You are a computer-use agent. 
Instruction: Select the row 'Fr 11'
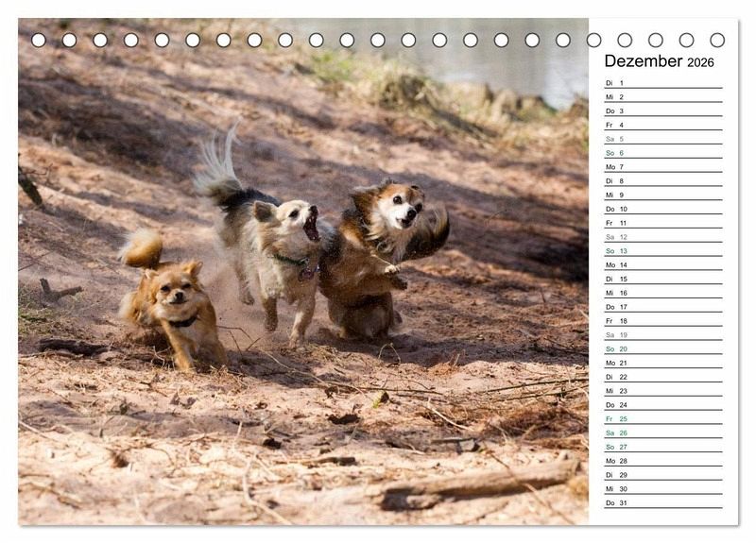(663, 223)
